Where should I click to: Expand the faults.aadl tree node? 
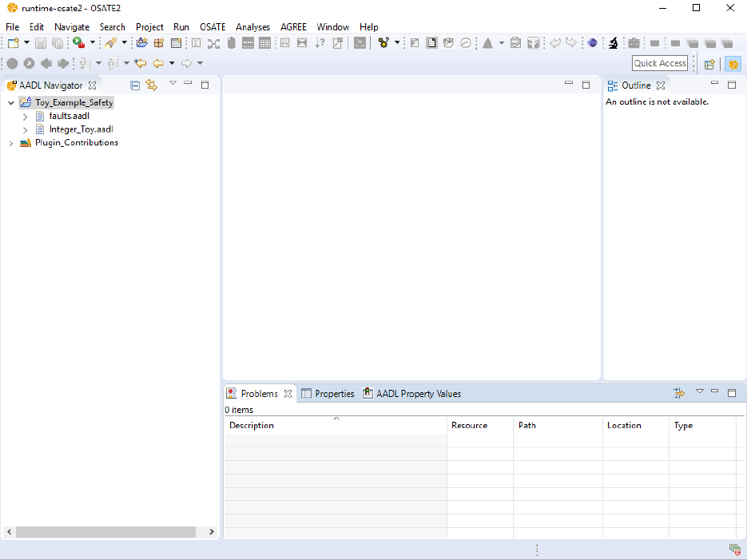(x=26, y=117)
